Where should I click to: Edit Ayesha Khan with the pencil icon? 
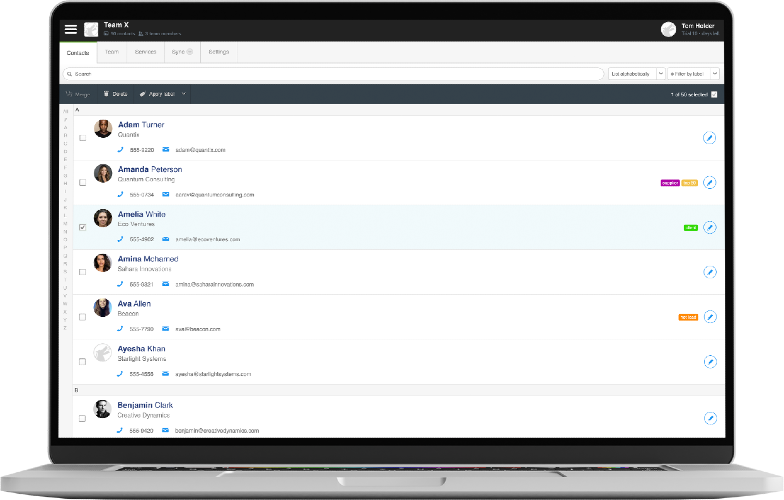[x=710, y=362]
